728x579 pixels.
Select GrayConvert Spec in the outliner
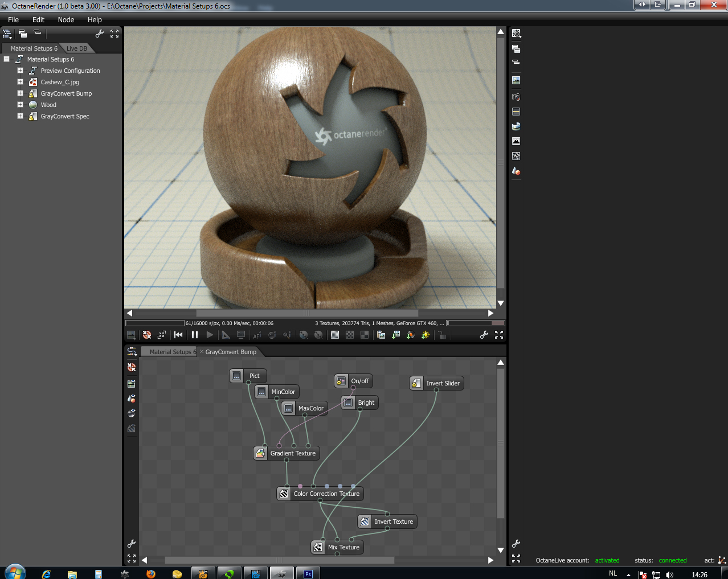(x=65, y=116)
